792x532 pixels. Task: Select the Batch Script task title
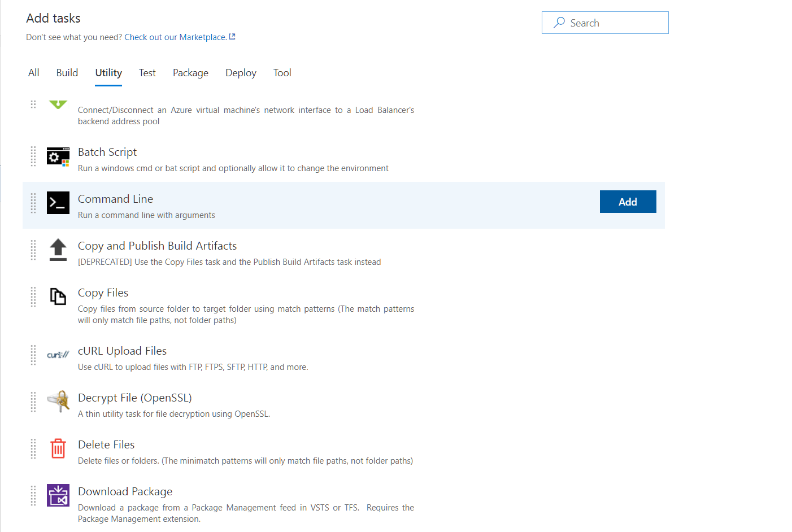tap(107, 152)
